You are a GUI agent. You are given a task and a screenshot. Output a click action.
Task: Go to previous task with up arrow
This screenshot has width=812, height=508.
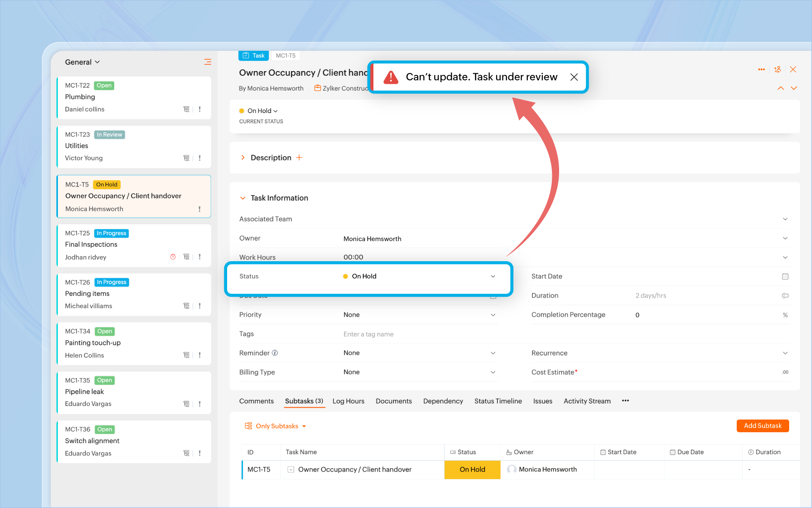pyautogui.click(x=781, y=88)
